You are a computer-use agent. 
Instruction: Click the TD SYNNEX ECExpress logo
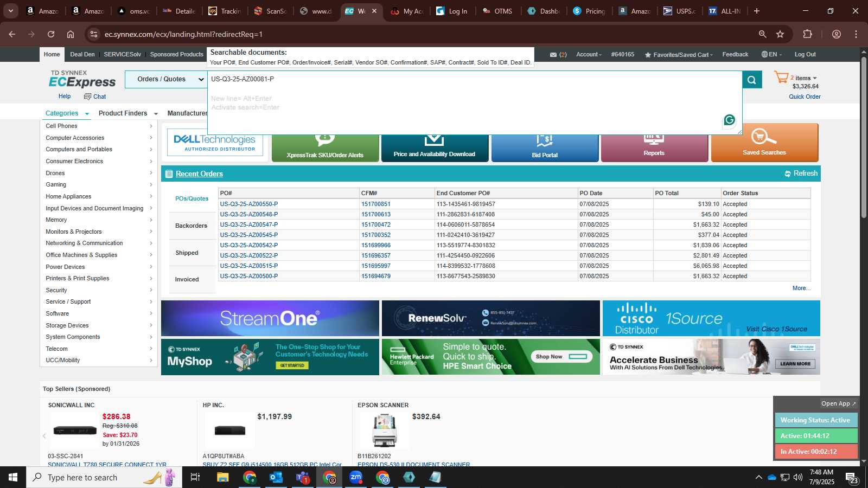click(82, 79)
